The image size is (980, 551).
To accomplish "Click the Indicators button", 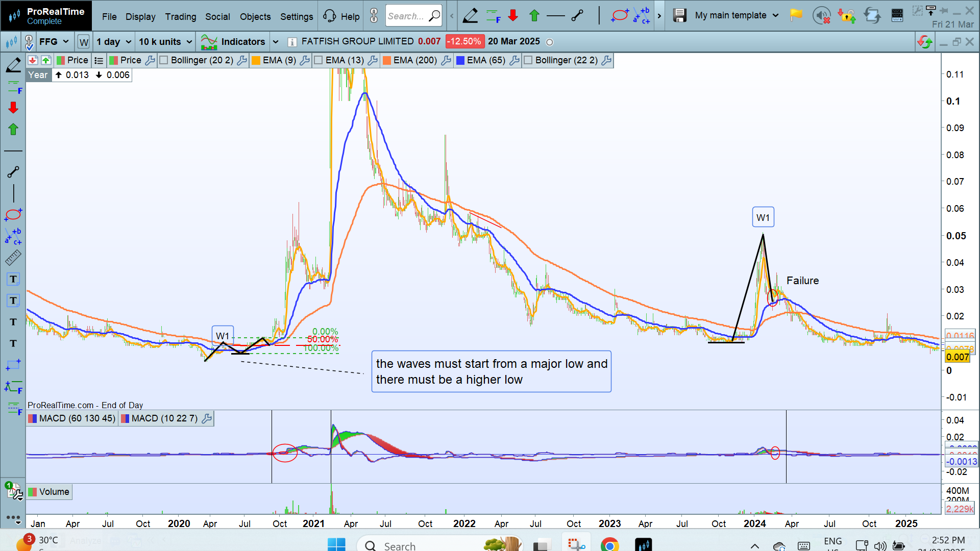I will (x=233, y=41).
